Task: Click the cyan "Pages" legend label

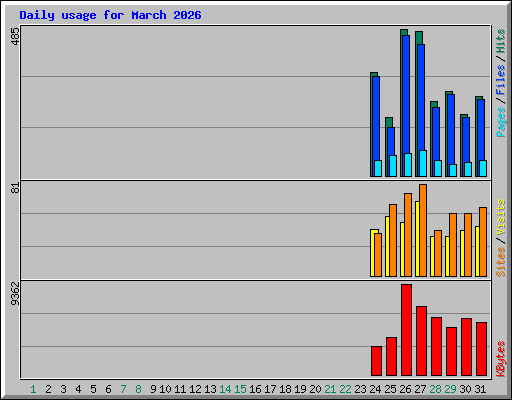Action: 500,122
